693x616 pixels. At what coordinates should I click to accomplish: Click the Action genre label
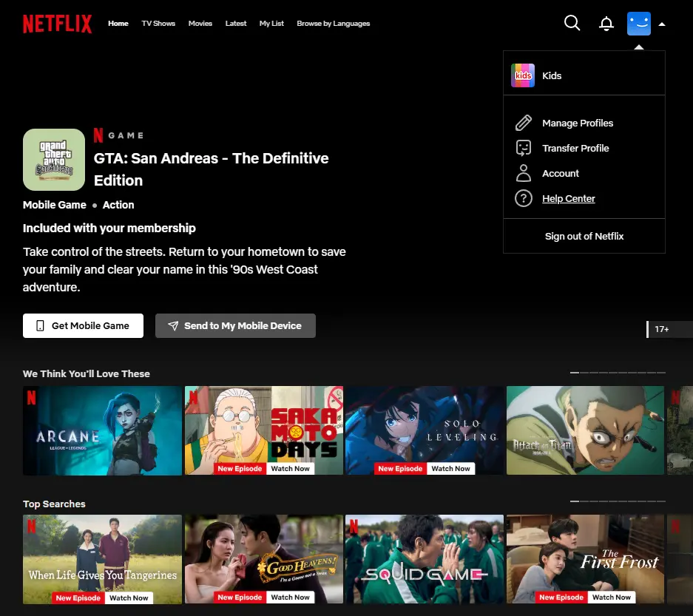pyautogui.click(x=118, y=205)
